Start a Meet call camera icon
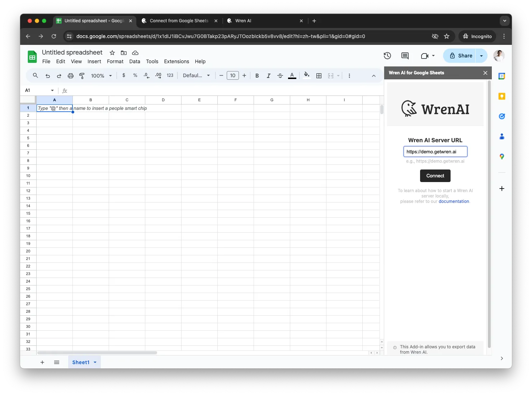532x395 pixels. 425,56
